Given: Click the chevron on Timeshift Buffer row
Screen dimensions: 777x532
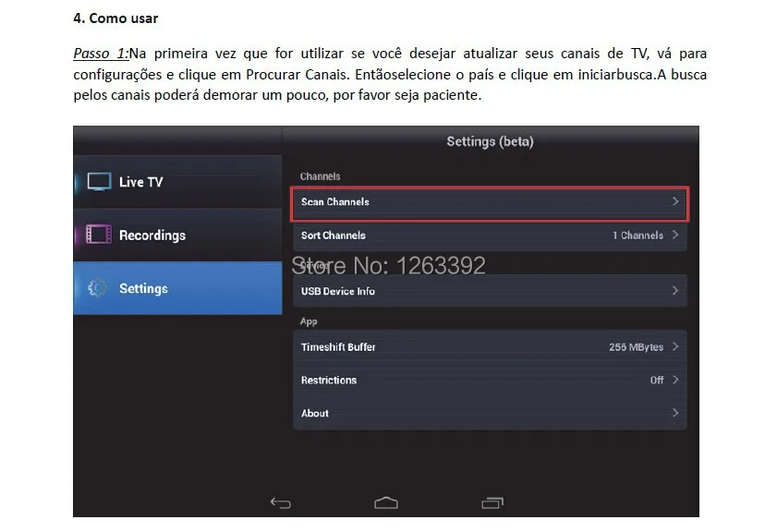Looking at the screenshot, I should [x=675, y=346].
